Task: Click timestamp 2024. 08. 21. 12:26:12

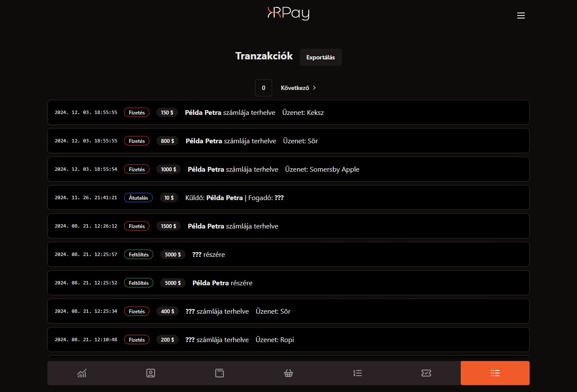Action: tap(86, 226)
